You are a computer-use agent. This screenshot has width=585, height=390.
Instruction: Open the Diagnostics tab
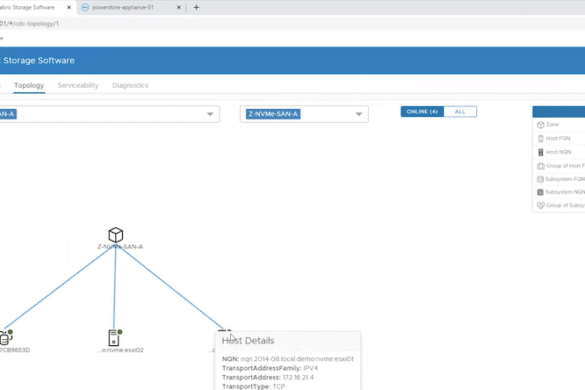(130, 85)
